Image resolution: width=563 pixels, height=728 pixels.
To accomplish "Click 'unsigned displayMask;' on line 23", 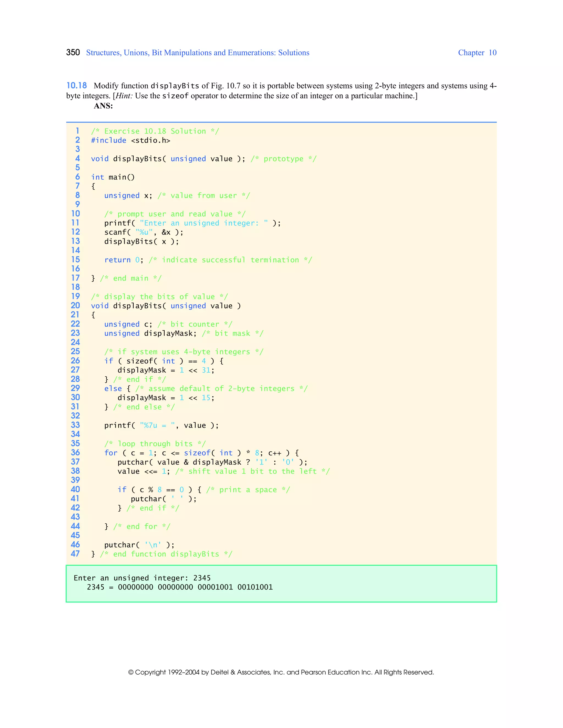I will tap(151, 334).
